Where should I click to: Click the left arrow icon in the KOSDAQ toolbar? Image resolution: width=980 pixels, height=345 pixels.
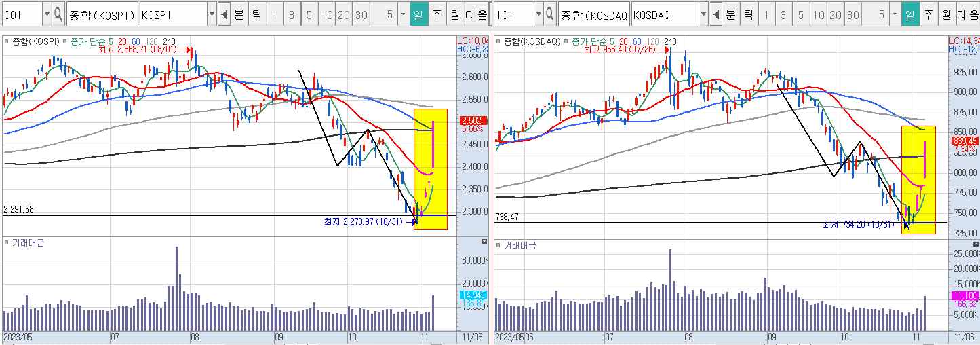pyautogui.click(x=716, y=14)
